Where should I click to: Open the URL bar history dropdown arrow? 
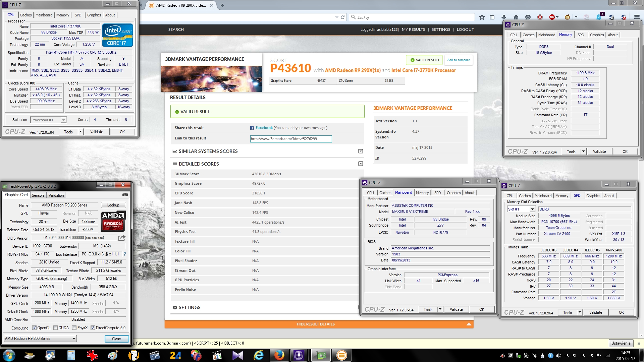pos(337,17)
